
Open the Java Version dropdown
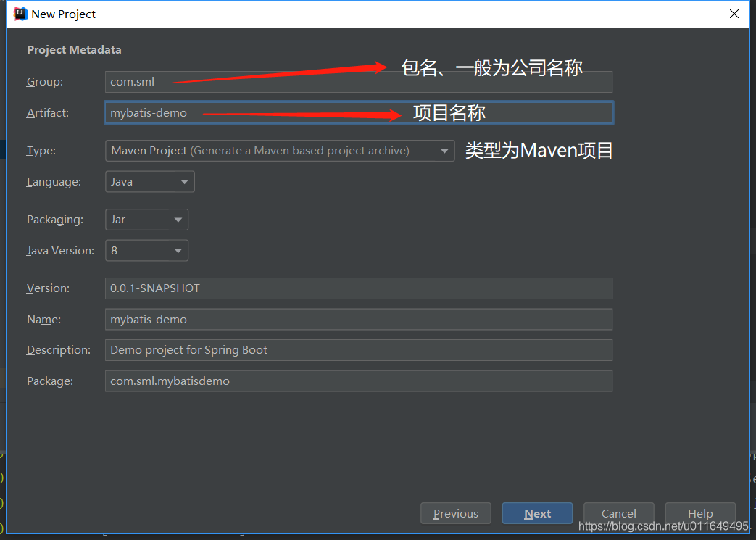coord(146,251)
